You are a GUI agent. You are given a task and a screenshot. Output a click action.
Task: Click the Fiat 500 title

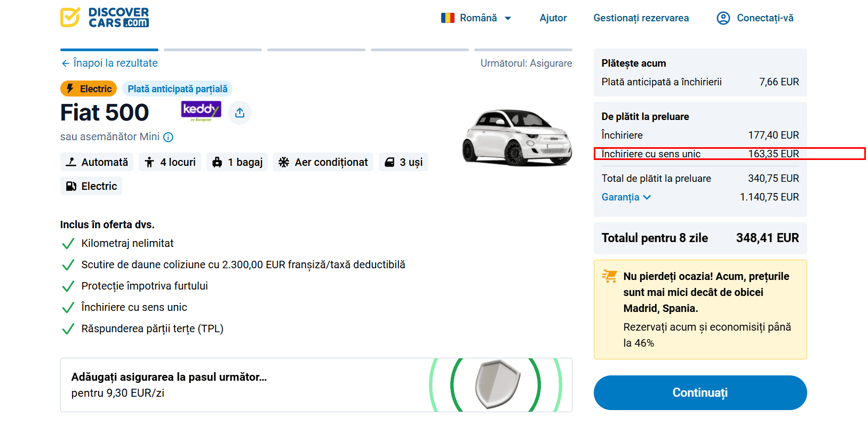point(105,113)
